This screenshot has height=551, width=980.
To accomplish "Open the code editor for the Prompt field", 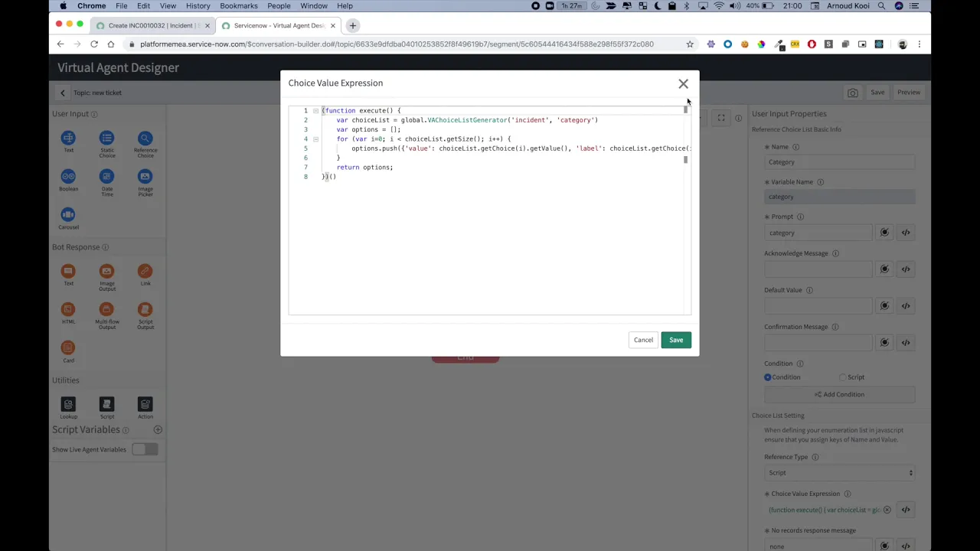I will click(906, 232).
